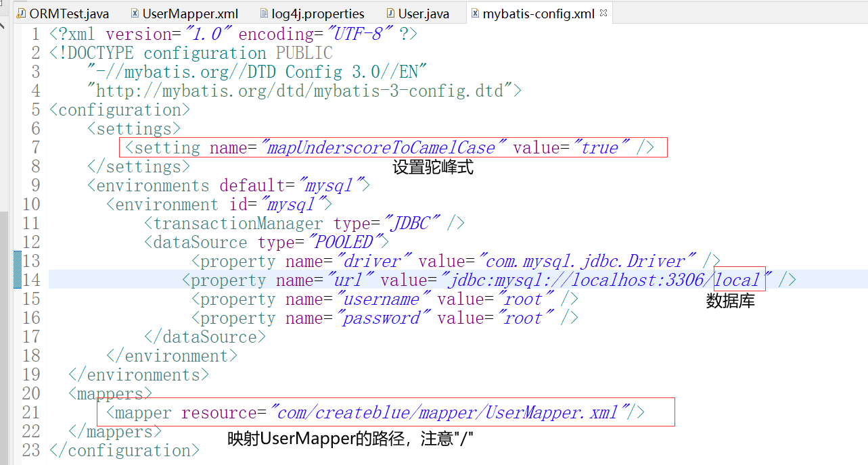Click the mybatis-3-config.dtd URL string

(x=300, y=91)
